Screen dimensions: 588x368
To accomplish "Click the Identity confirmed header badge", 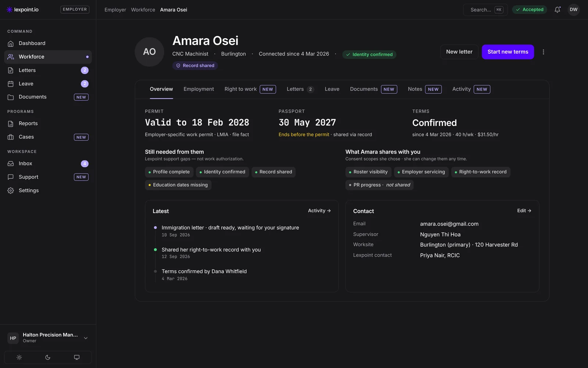I will [x=369, y=54].
